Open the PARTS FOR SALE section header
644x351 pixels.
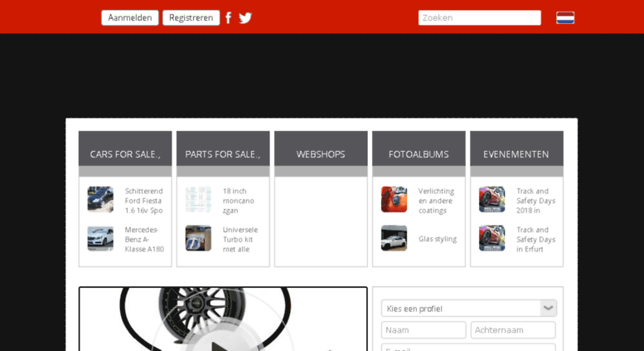[x=223, y=154]
